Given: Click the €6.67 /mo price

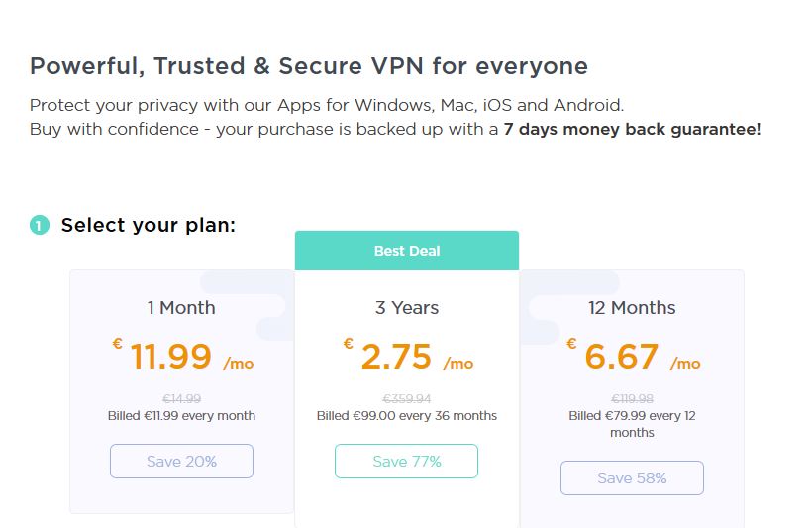Looking at the screenshot, I should pyautogui.click(x=633, y=355).
